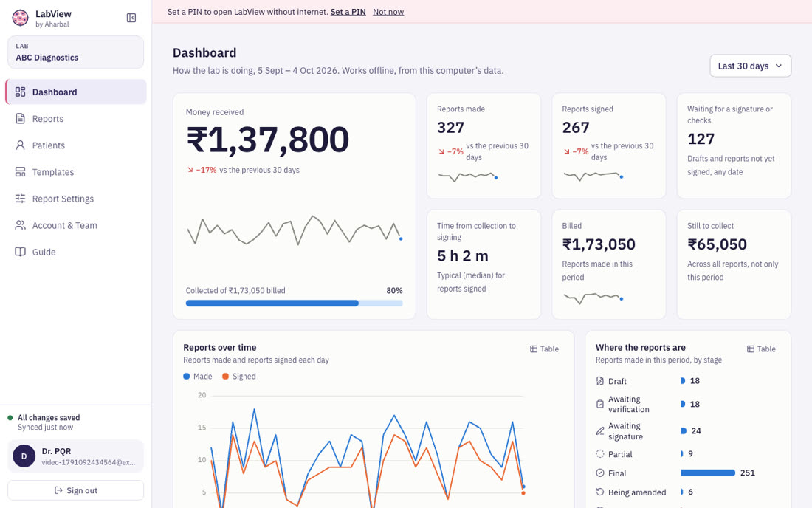Navigate to Templates
812x508 pixels.
tap(76, 172)
